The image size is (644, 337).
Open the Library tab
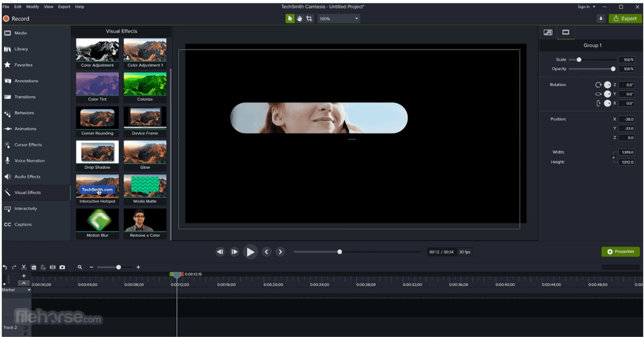click(35, 49)
